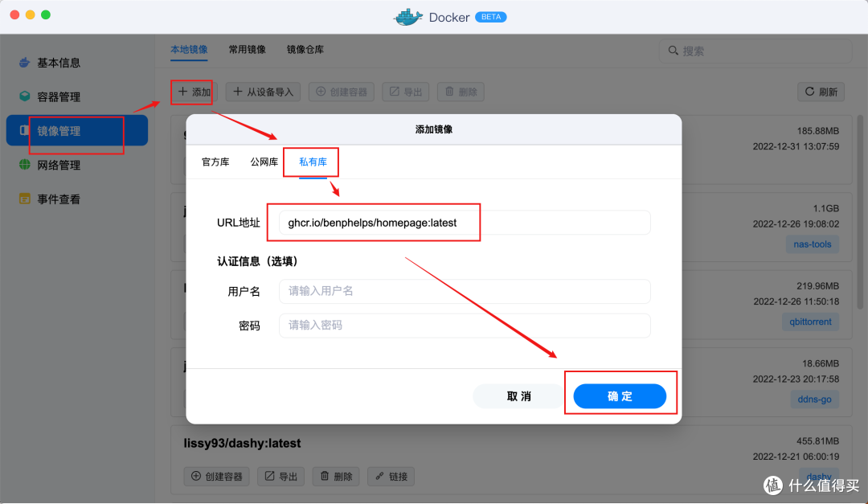
Task: Open the 公网库 tab in the dialog
Action: tap(264, 162)
